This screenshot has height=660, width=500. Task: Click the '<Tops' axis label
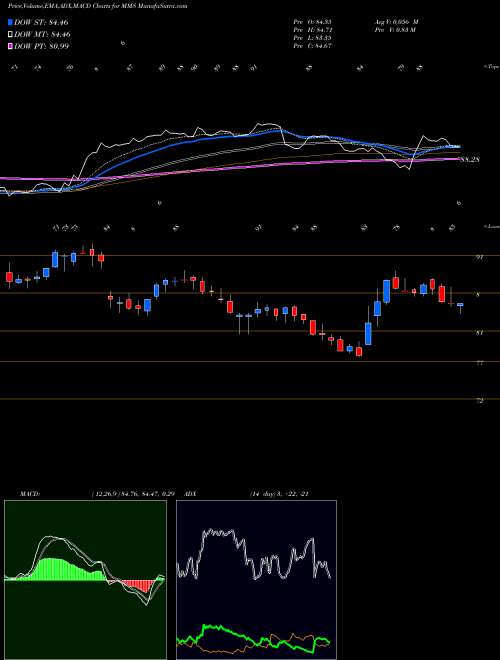491,67
